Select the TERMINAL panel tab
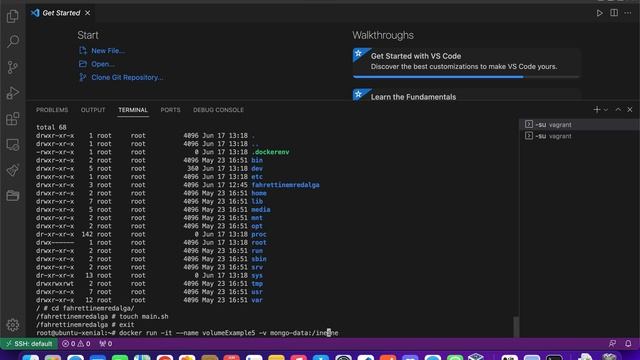The width and height of the screenshot is (640, 360). [x=133, y=110]
